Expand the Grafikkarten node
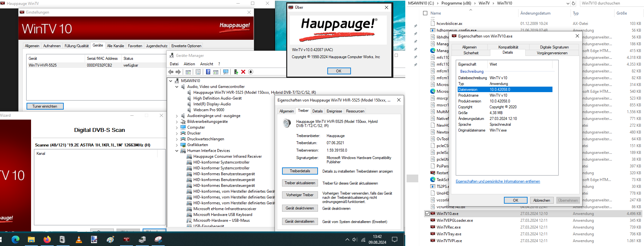644x246 pixels. tap(177, 145)
